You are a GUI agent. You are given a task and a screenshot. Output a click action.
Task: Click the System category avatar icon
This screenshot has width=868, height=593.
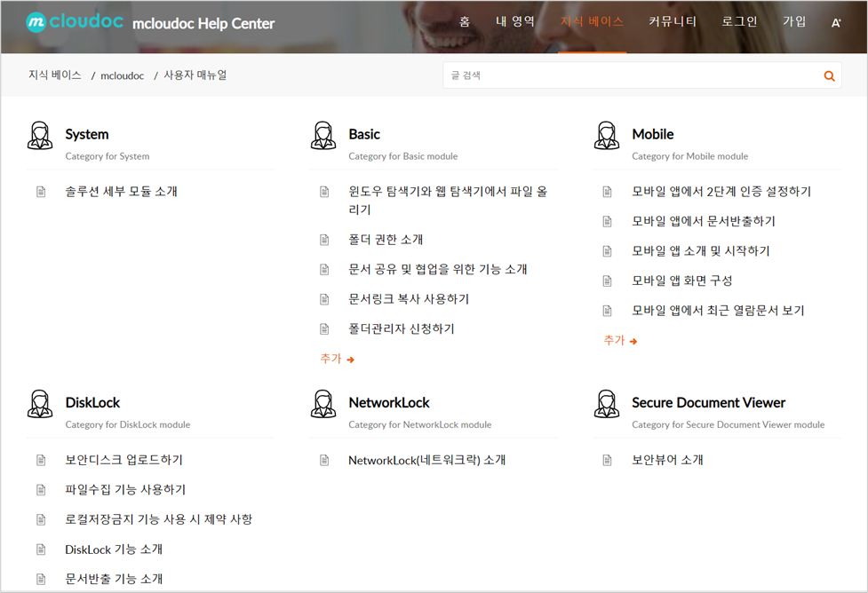(x=40, y=136)
